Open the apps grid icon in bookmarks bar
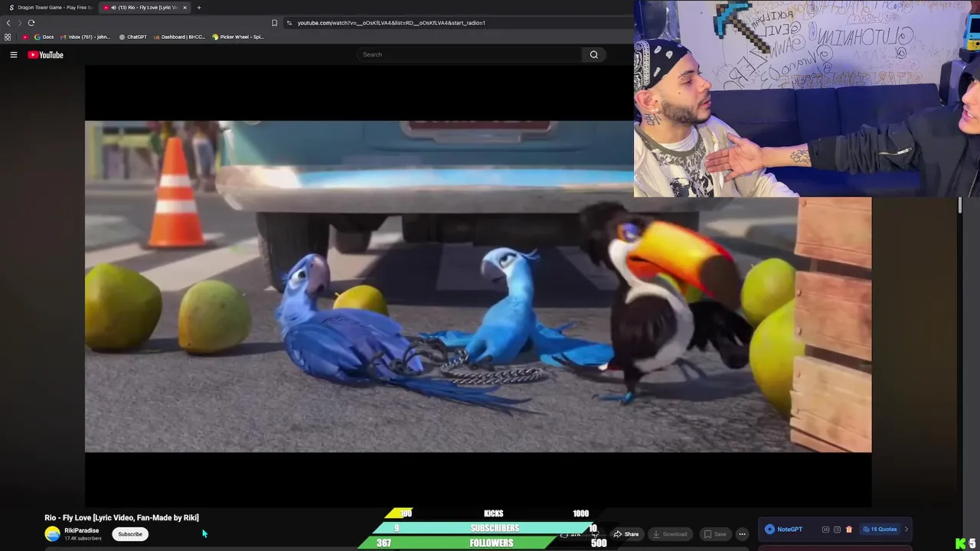 click(8, 37)
